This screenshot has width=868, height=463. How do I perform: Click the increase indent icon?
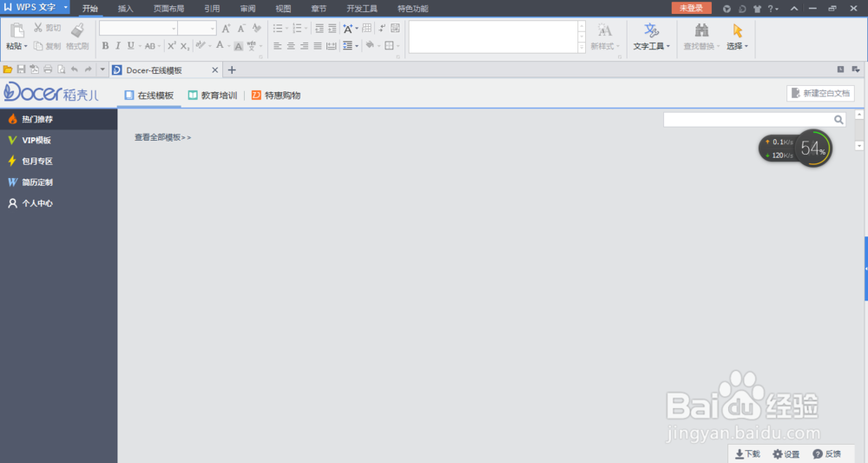tap(332, 29)
